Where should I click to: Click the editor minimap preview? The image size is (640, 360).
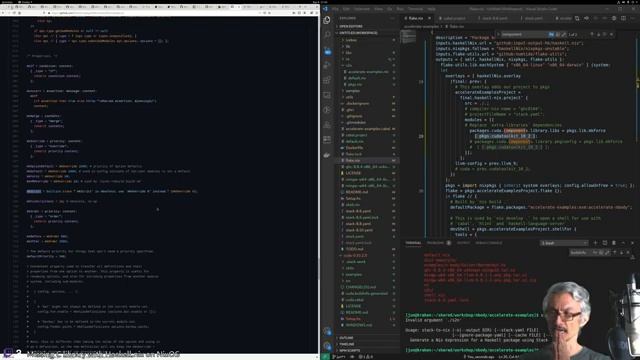pos(408,37)
